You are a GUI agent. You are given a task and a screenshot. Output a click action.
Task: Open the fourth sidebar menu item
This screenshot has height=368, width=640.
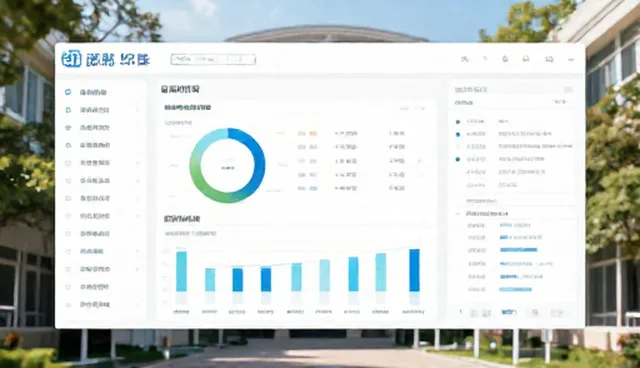point(95,145)
